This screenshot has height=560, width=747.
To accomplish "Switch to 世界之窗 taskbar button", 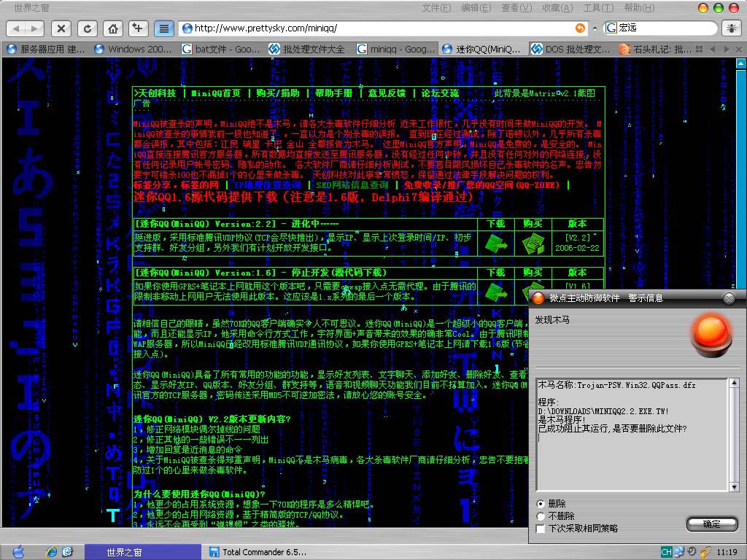I will tap(143, 552).
